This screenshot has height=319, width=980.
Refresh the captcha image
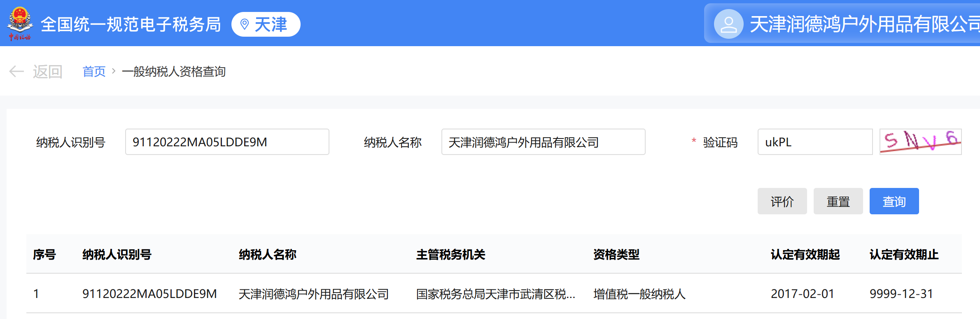[x=920, y=142]
